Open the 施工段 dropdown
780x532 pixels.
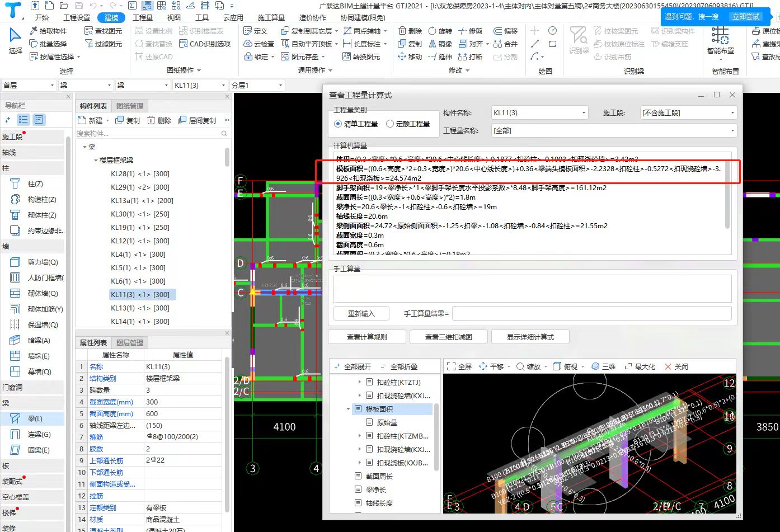pyautogui.click(x=688, y=112)
